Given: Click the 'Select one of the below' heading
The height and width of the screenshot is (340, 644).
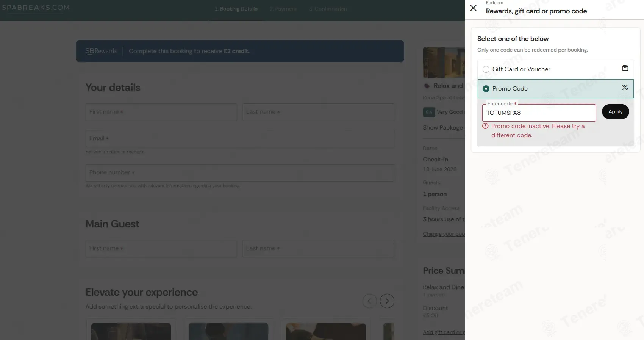Looking at the screenshot, I should click(513, 39).
